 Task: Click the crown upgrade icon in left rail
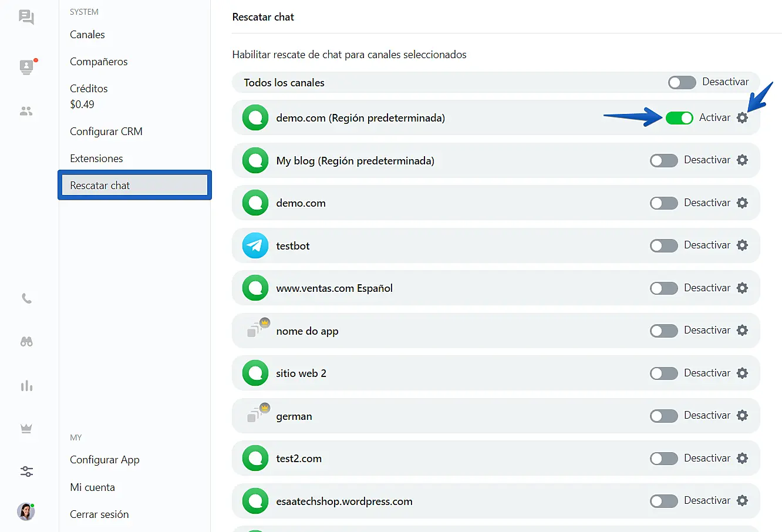click(26, 429)
